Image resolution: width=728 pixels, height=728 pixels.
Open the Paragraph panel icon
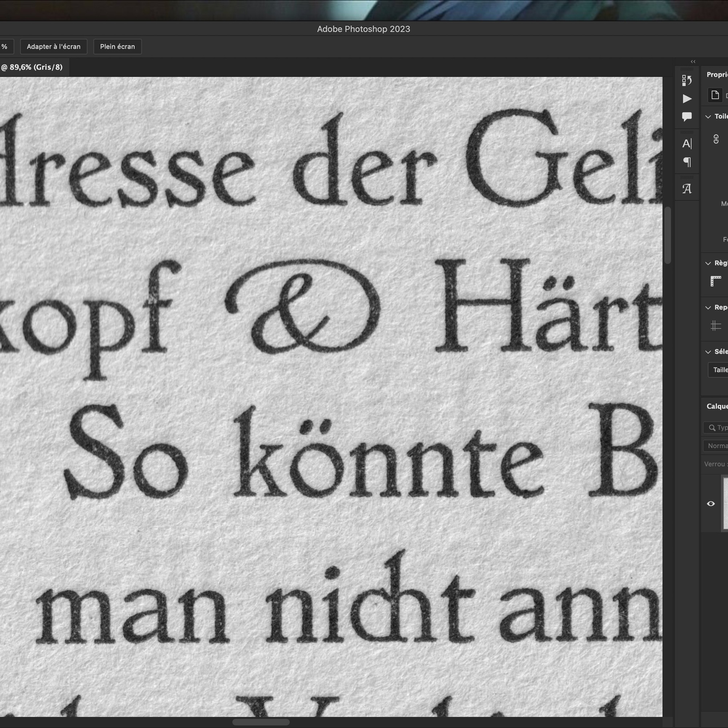point(687,162)
